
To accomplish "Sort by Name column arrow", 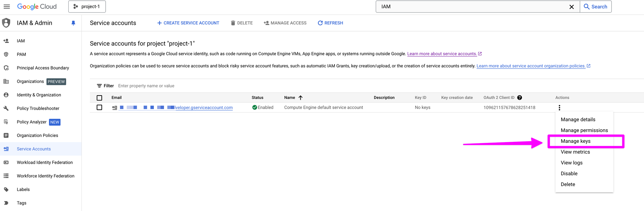I will tap(300, 97).
